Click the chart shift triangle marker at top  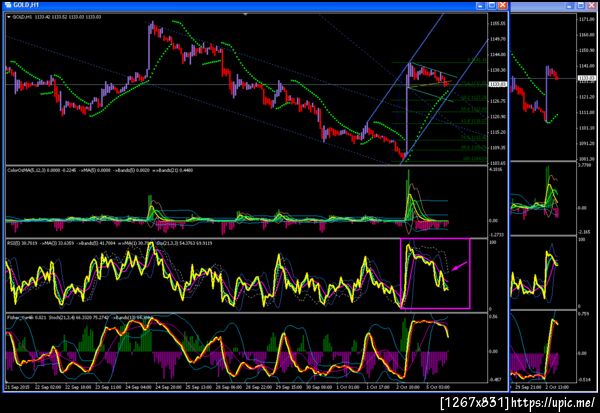[246, 15]
